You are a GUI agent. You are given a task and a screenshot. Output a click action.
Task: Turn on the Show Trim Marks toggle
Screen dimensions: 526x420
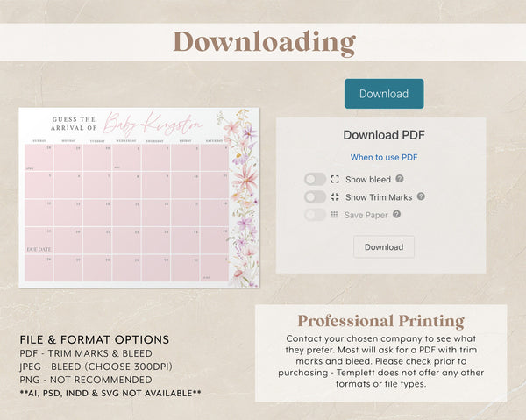point(315,197)
